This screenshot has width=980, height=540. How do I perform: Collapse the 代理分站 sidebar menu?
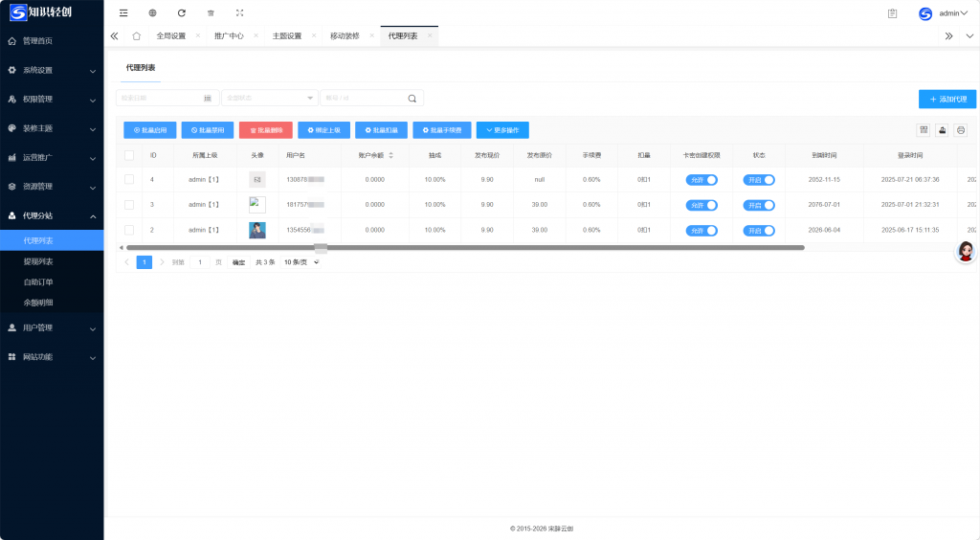click(52, 215)
